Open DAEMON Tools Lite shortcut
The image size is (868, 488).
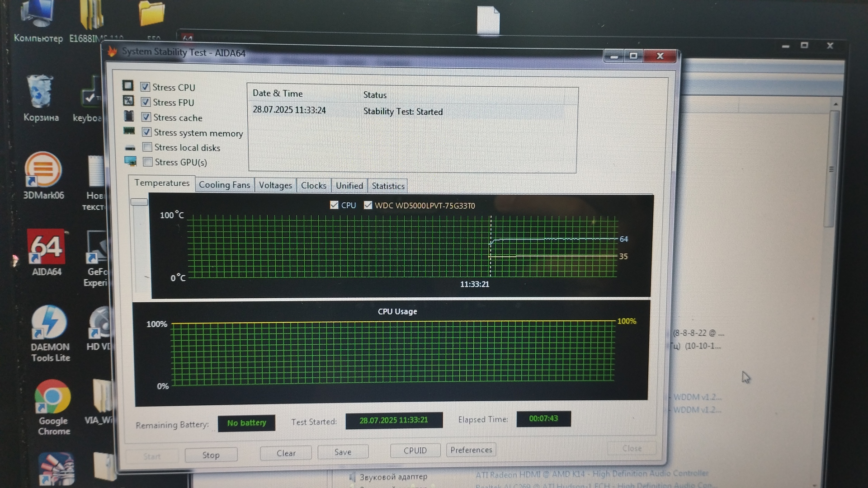point(49,323)
